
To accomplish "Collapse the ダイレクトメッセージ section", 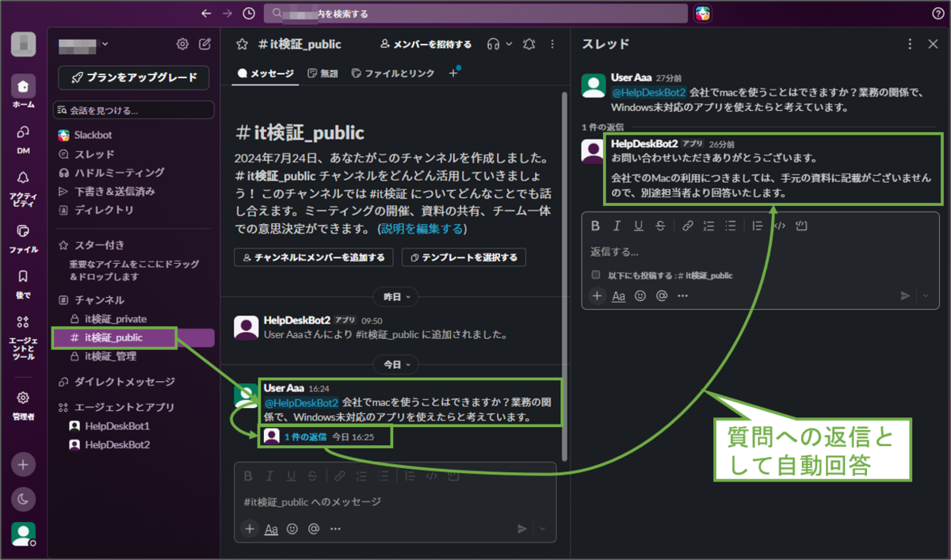I will 117,382.
